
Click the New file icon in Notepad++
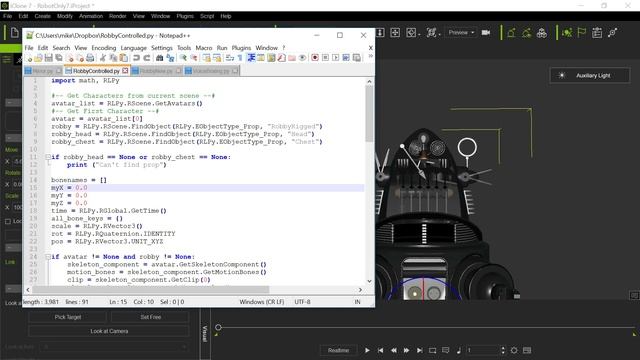point(29,58)
